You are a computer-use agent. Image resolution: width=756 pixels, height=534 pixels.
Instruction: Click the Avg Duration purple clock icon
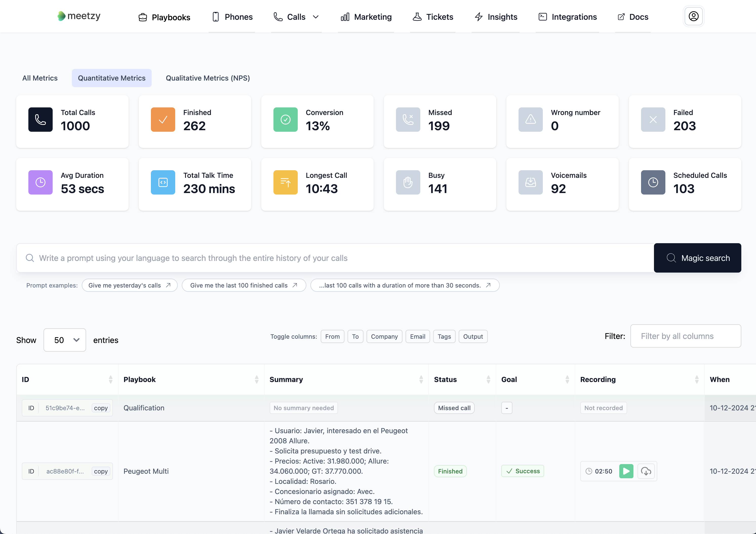pyautogui.click(x=41, y=182)
